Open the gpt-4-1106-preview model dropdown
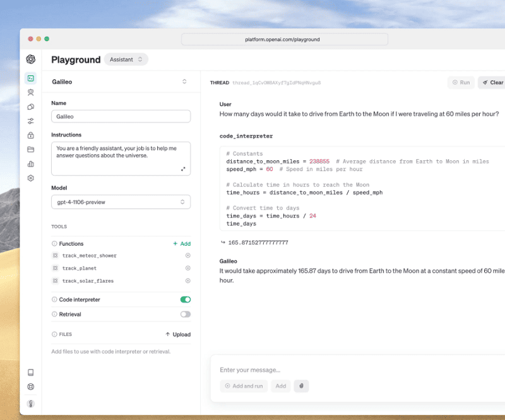 click(121, 201)
